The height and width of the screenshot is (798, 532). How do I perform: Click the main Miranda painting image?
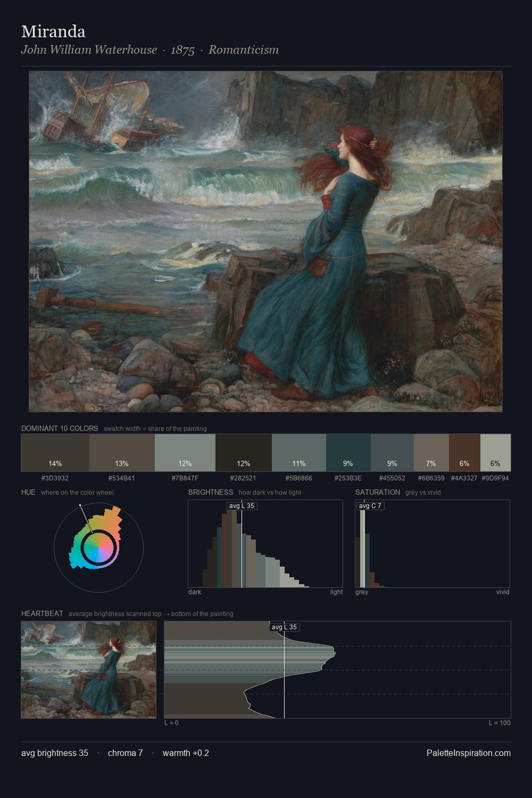click(x=265, y=242)
